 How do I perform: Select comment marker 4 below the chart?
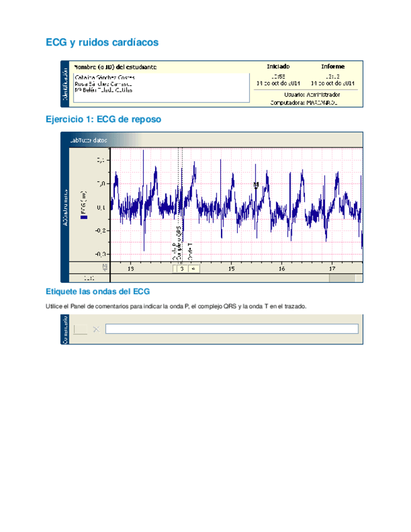point(193,269)
